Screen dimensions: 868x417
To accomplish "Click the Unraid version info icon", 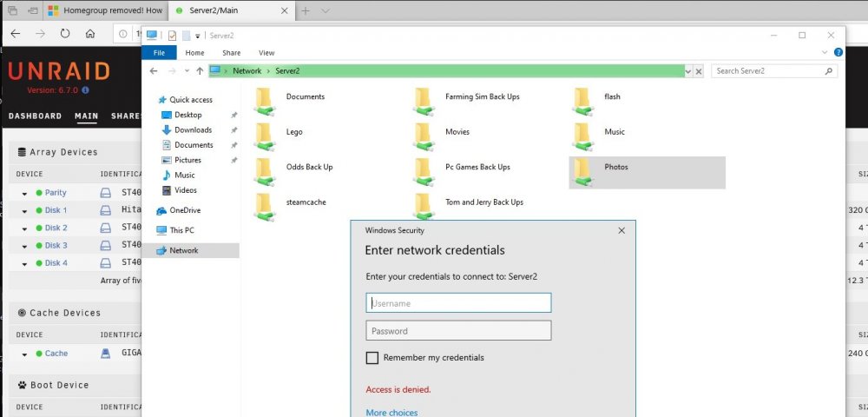I will (x=85, y=90).
